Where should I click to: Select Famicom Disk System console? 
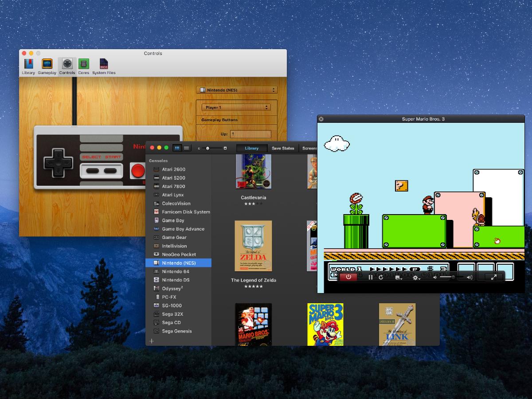pyautogui.click(x=179, y=212)
